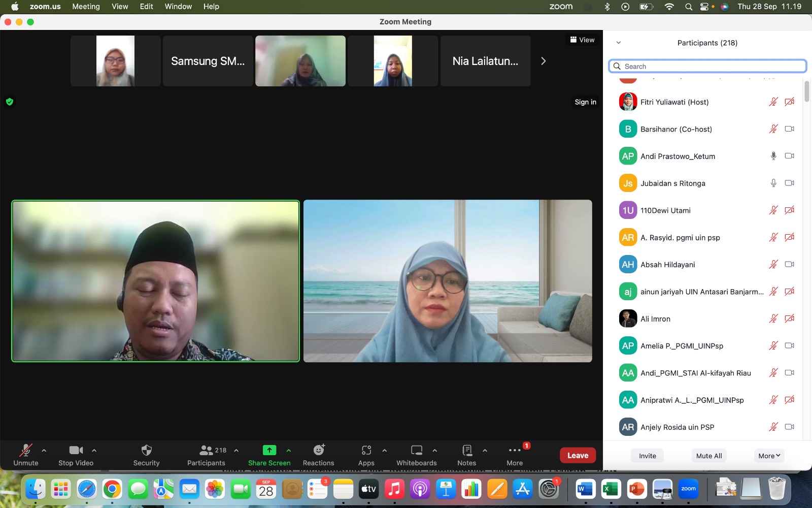Click the green Share Screen icon

tap(269, 450)
